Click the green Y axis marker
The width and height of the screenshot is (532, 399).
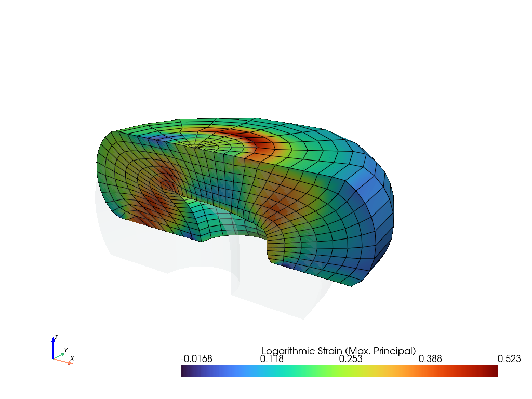(x=63, y=354)
